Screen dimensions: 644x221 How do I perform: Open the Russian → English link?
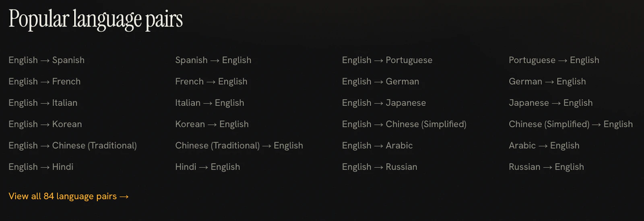546,167
